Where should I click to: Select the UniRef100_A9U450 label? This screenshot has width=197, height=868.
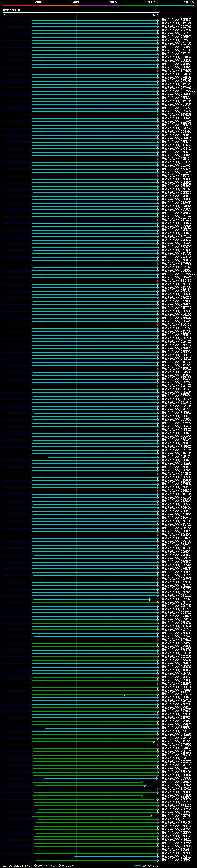[176, 823]
